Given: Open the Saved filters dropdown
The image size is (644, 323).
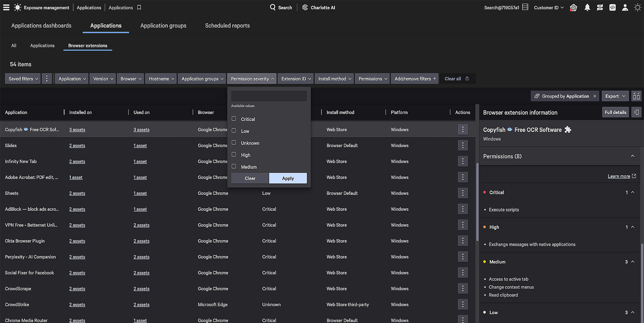Looking at the screenshot, I should click(23, 79).
